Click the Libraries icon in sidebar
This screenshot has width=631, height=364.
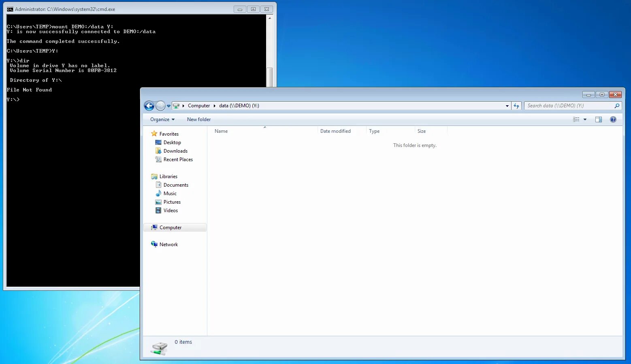(x=154, y=177)
